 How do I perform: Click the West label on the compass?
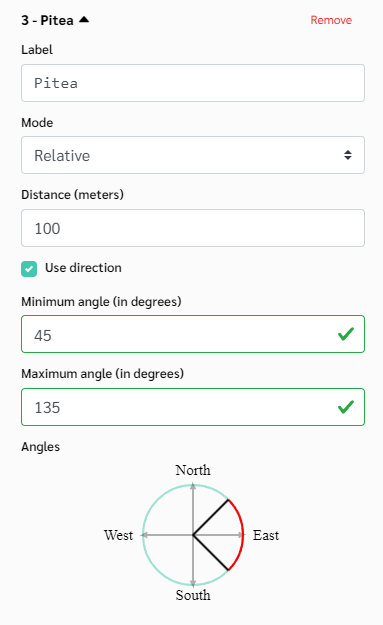[118, 535]
